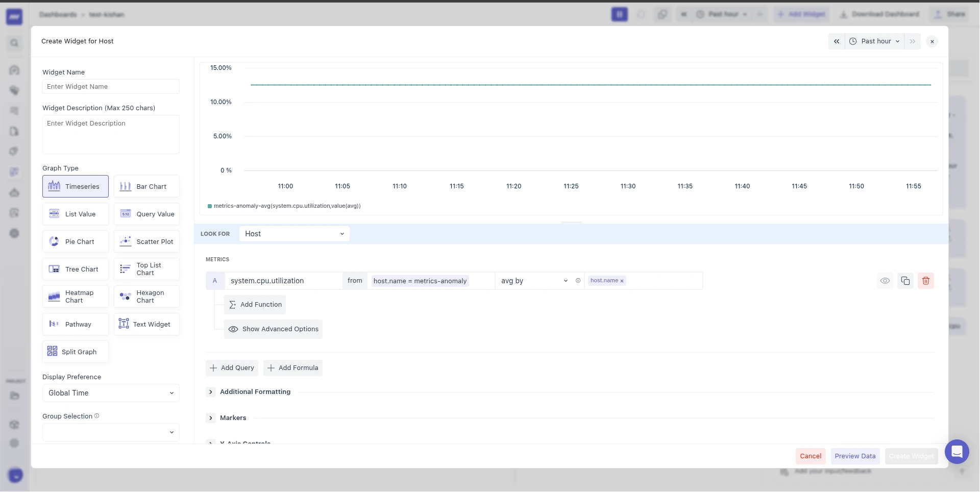Image resolution: width=980 pixels, height=492 pixels.
Task: Duplicate query A with copy icon
Action: (905, 281)
